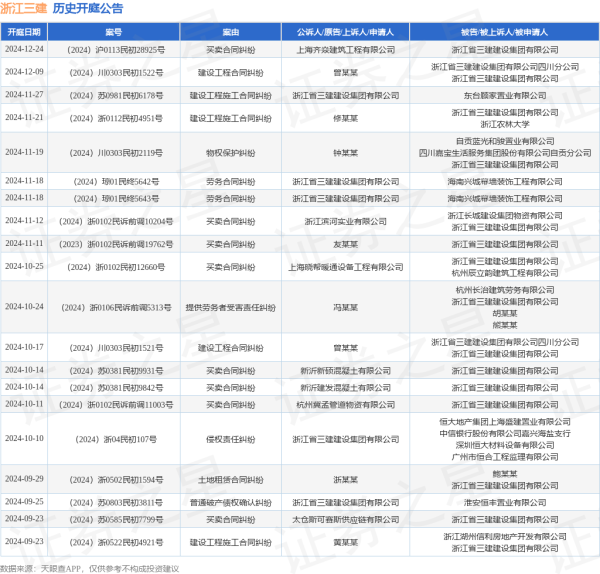Viewport: 600px width, 574px height.
Task: Click defendant 四川嘉宝生活服务集团股份有限公司自贡分公司
Action: [505, 153]
